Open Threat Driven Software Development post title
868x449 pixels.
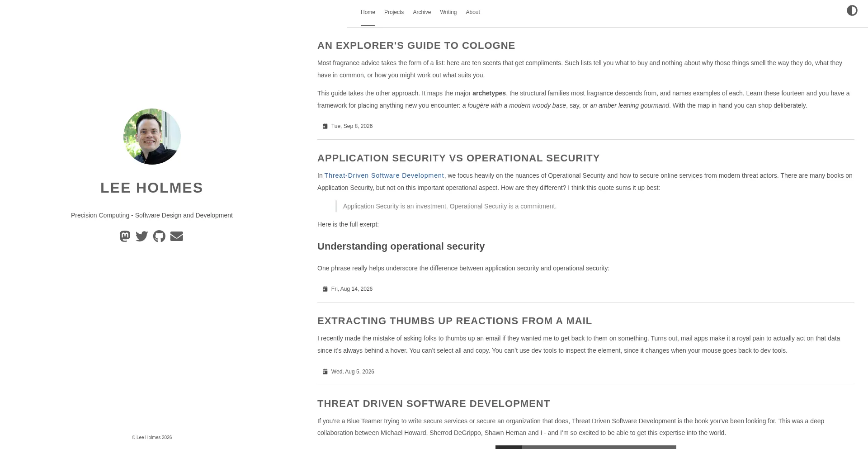tap(434, 404)
